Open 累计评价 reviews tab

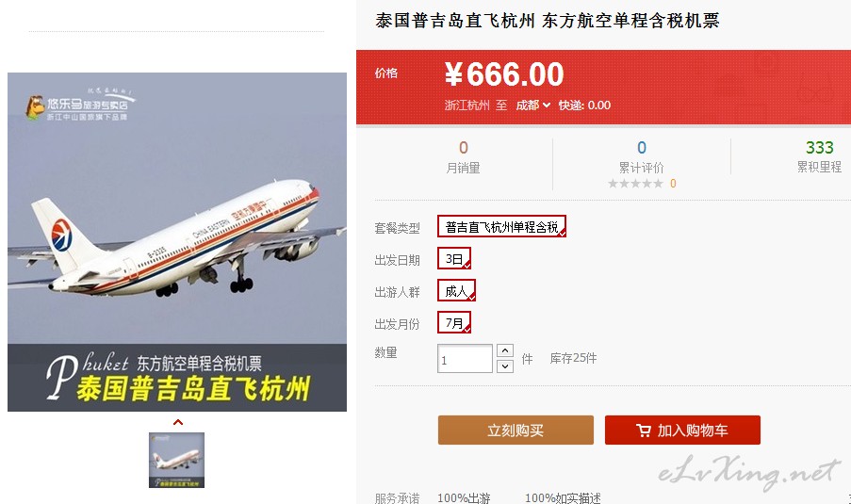pyautogui.click(x=642, y=158)
